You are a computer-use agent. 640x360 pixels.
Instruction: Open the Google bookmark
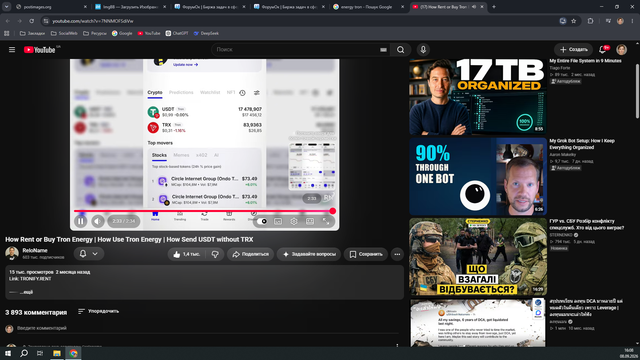tap(122, 33)
